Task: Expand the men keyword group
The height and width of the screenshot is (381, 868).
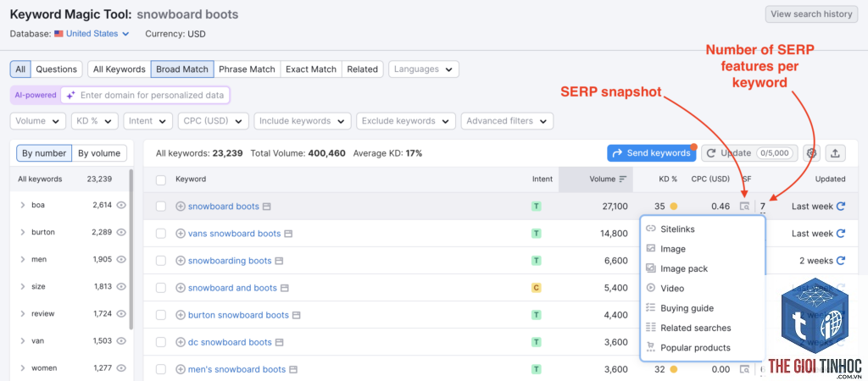Action: pos(23,259)
